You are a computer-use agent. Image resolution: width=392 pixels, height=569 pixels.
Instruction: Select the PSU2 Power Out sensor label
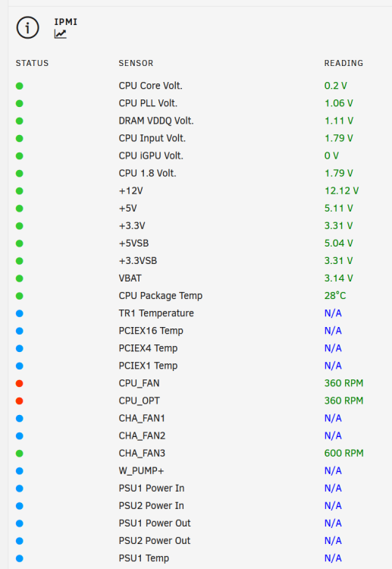coord(155,541)
